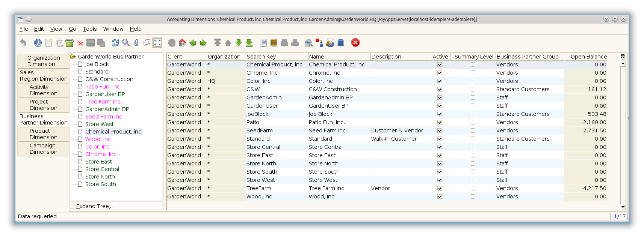Click the Attachment paperclip icon

(136, 43)
